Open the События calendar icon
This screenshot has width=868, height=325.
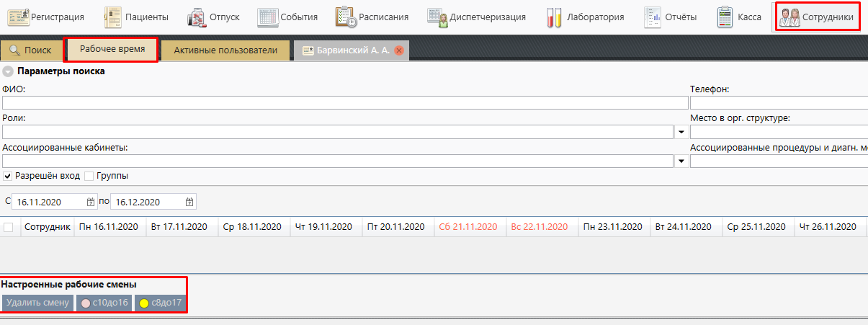pos(267,17)
